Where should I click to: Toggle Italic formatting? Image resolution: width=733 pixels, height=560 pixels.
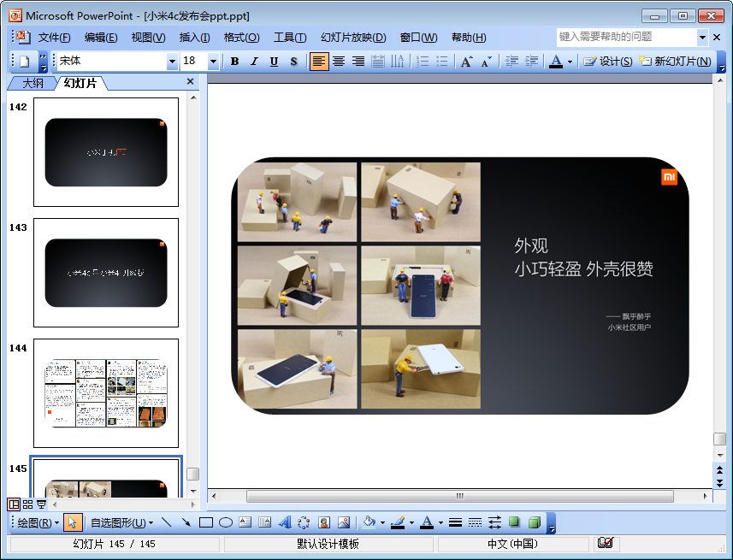pyautogui.click(x=254, y=62)
